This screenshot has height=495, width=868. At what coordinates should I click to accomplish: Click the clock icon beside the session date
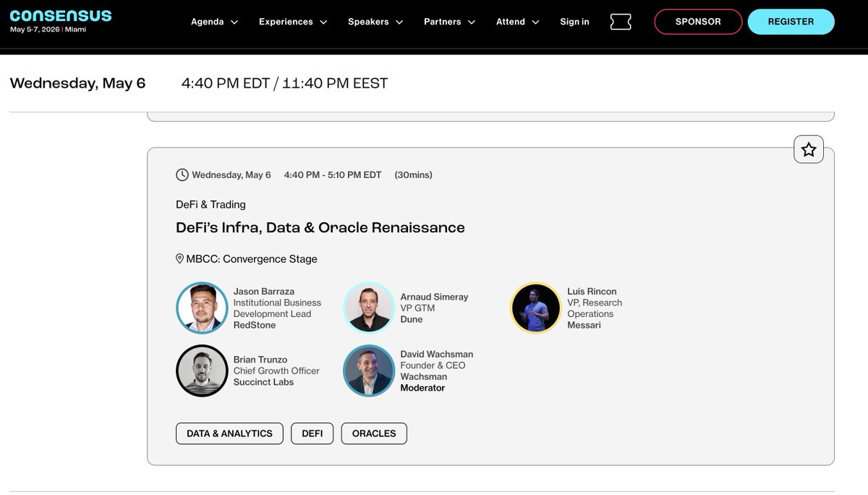[182, 174]
